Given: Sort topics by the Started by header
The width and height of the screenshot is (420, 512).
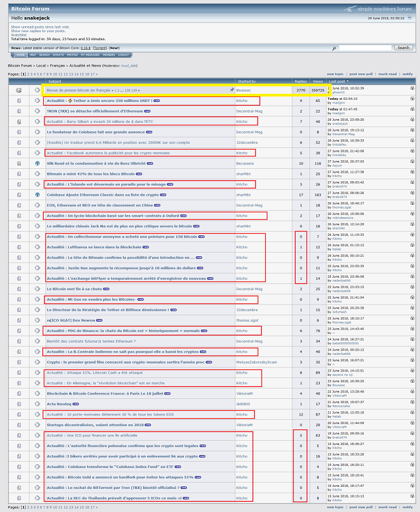Looking at the screenshot, I should 247,81.
